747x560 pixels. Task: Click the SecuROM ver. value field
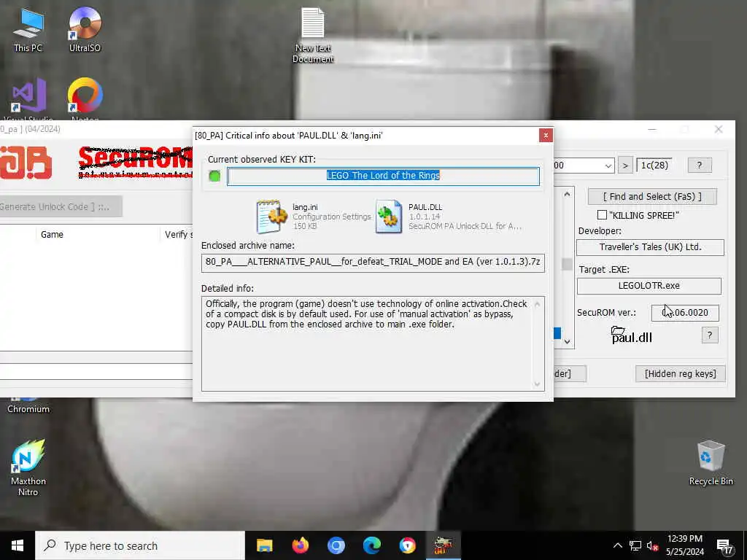685,313
